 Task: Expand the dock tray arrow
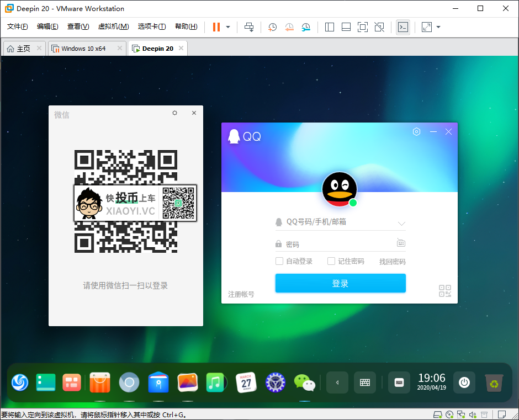[x=337, y=382]
